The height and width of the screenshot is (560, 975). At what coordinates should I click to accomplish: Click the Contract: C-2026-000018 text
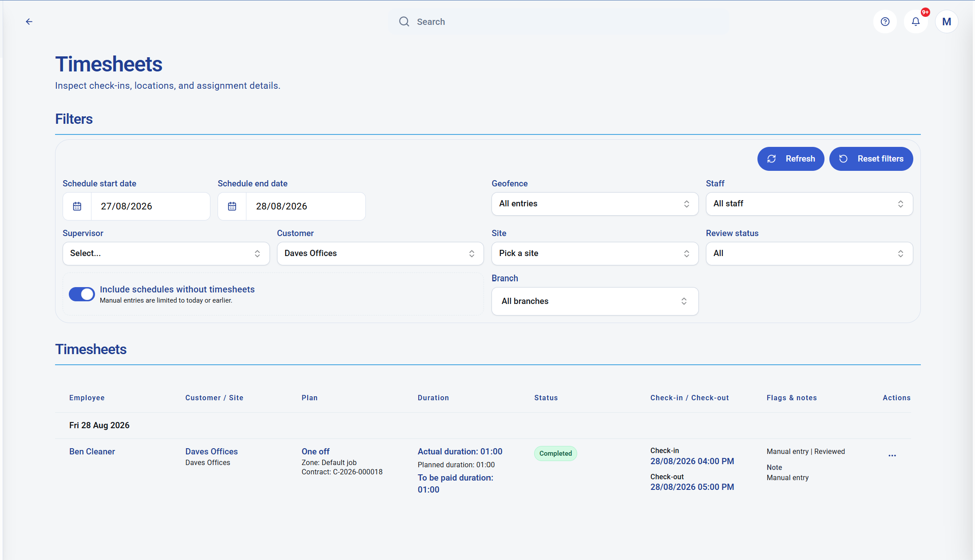[342, 472]
